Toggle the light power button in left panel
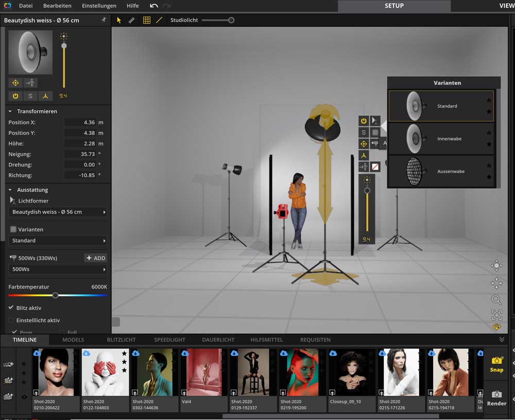Image resolution: width=515 pixels, height=420 pixels. tap(15, 96)
